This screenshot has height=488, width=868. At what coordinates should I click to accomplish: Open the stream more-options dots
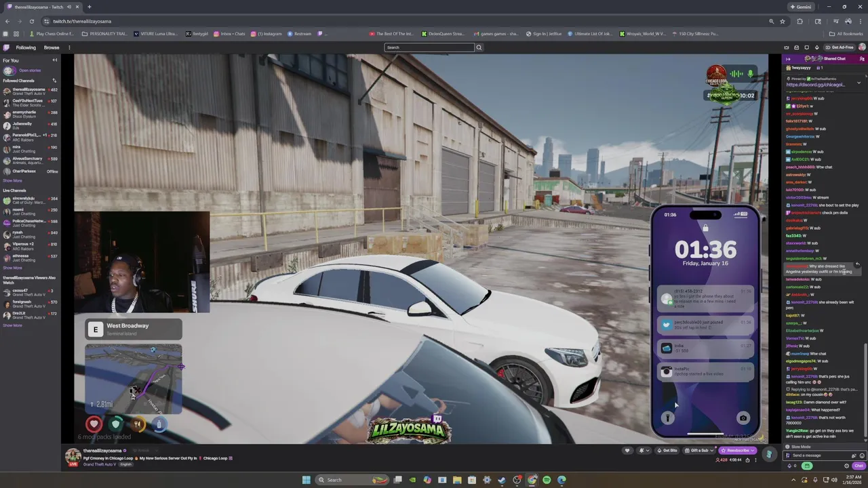click(755, 460)
